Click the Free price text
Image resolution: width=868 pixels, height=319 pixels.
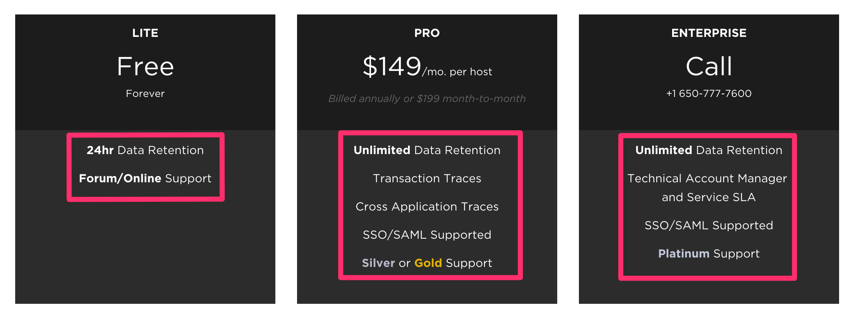(145, 67)
